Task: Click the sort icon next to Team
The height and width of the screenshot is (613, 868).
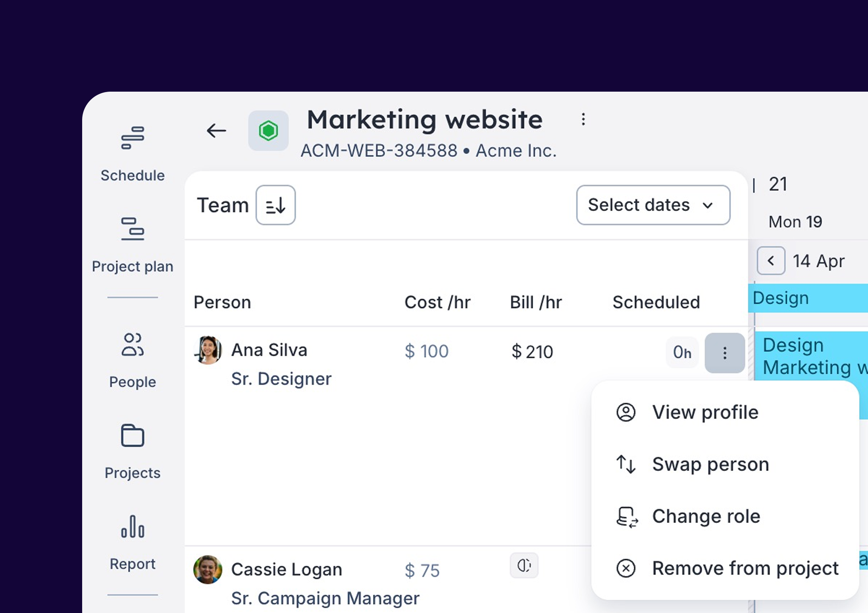Action: click(275, 205)
